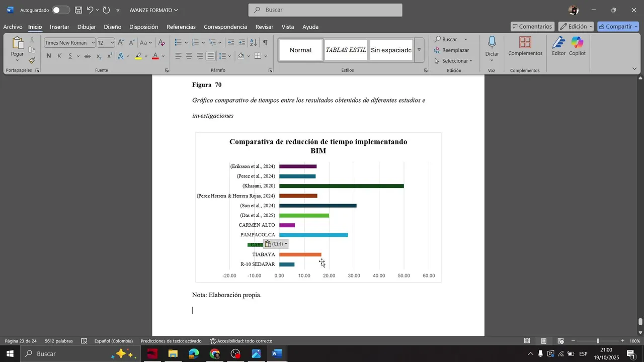
Task: Open the Comentarios pane
Action: point(532,27)
